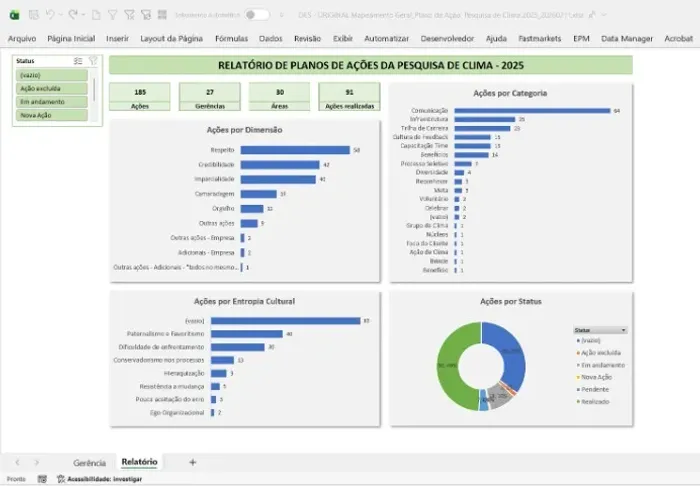
Task: Click the report title banner
Action: click(x=371, y=65)
